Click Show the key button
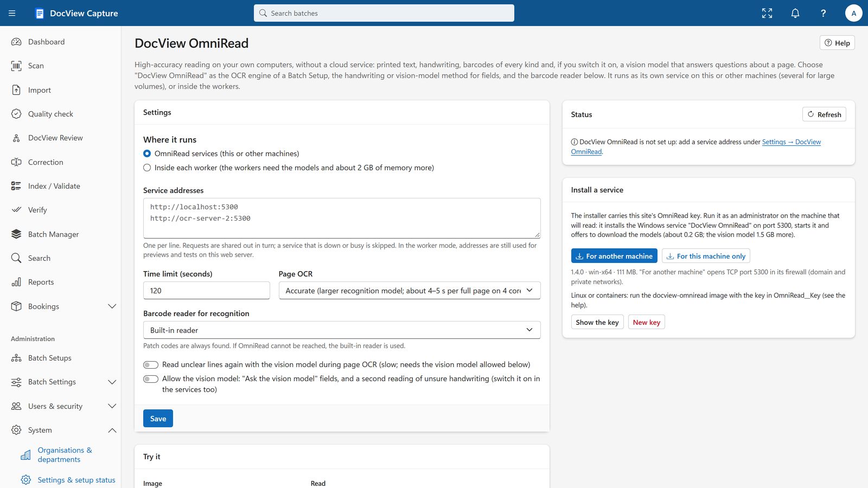Viewport: 868px width, 488px height. tap(597, 322)
